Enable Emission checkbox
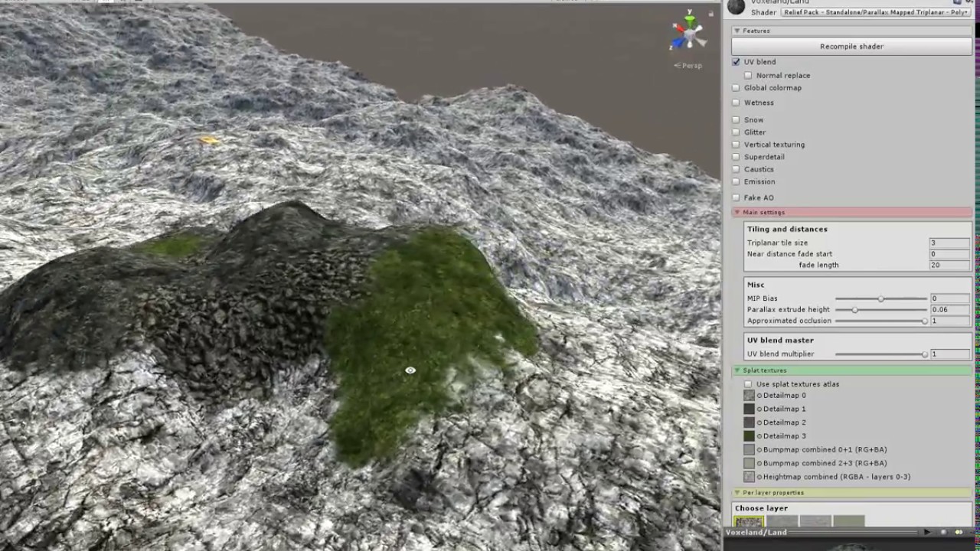The width and height of the screenshot is (980, 551). [x=737, y=182]
